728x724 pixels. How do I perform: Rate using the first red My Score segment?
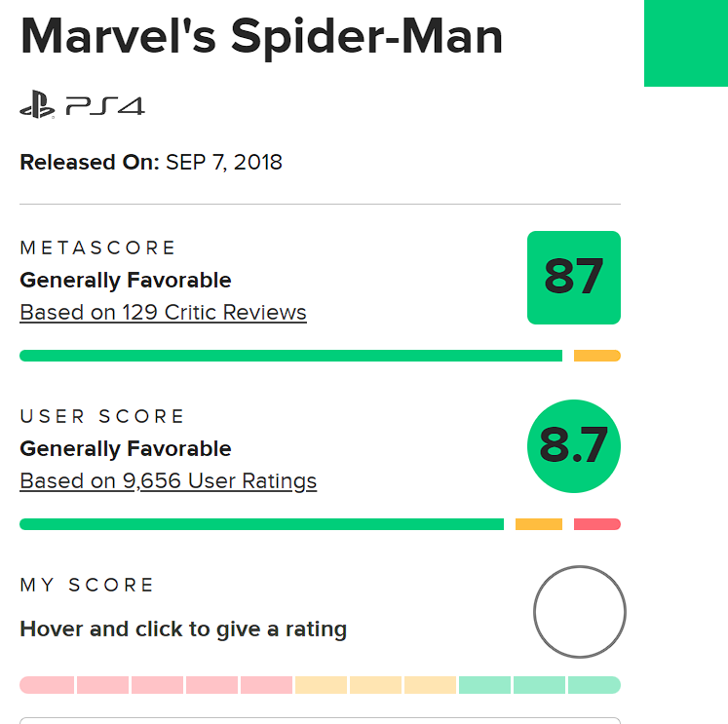click(x=47, y=685)
